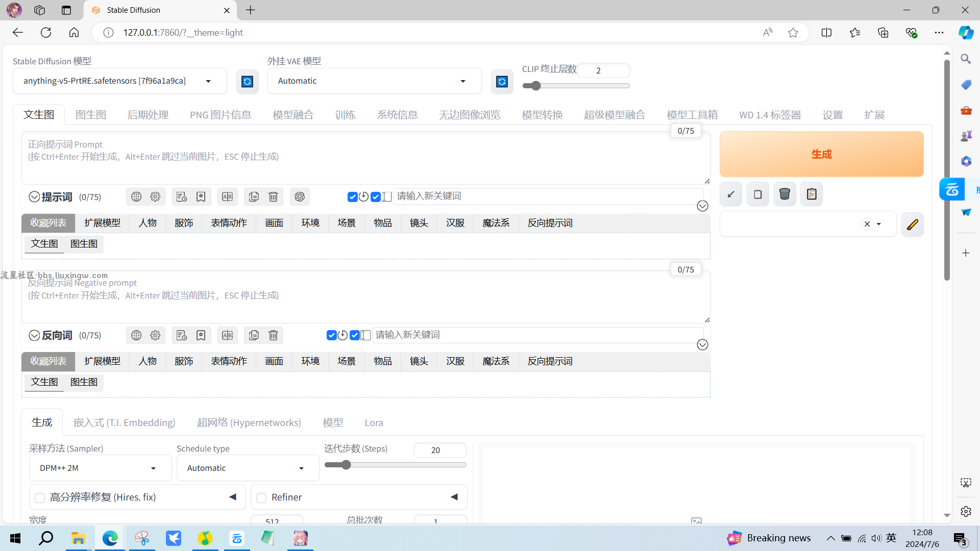Screen dimensions: 980x551
Task: Click the copy prompt icon button
Action: coord(254,196)
